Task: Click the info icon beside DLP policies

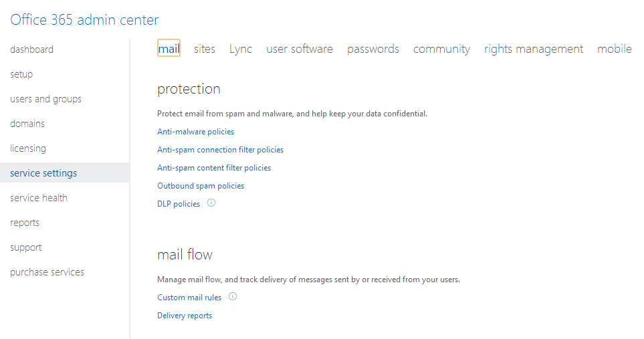Action: click(x=211, y=203)
